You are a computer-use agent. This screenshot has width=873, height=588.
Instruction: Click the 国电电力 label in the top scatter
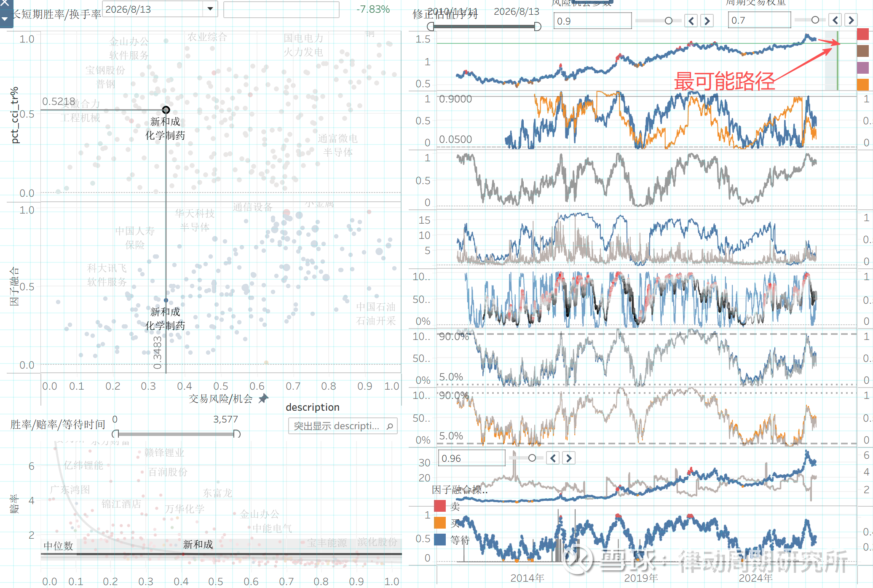click(303, 38)
